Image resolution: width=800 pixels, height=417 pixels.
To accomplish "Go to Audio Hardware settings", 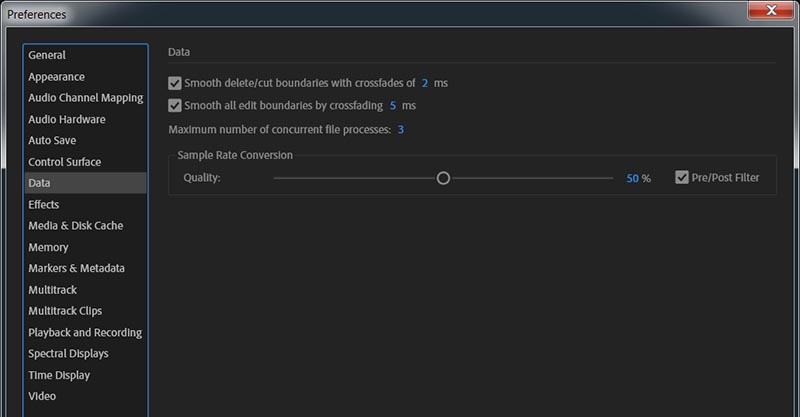I will (85, 119).
